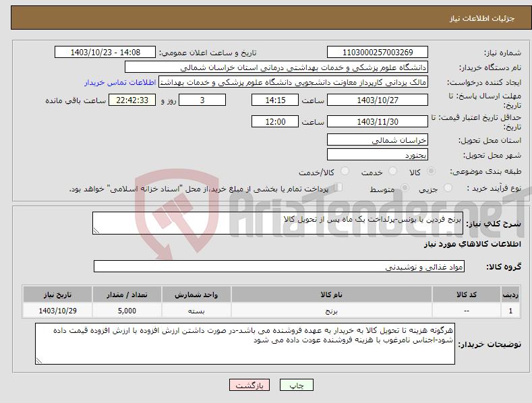Select the کالا radio button
The width and height of the screenshot is (532, 403).
click(x=431, y=171)
